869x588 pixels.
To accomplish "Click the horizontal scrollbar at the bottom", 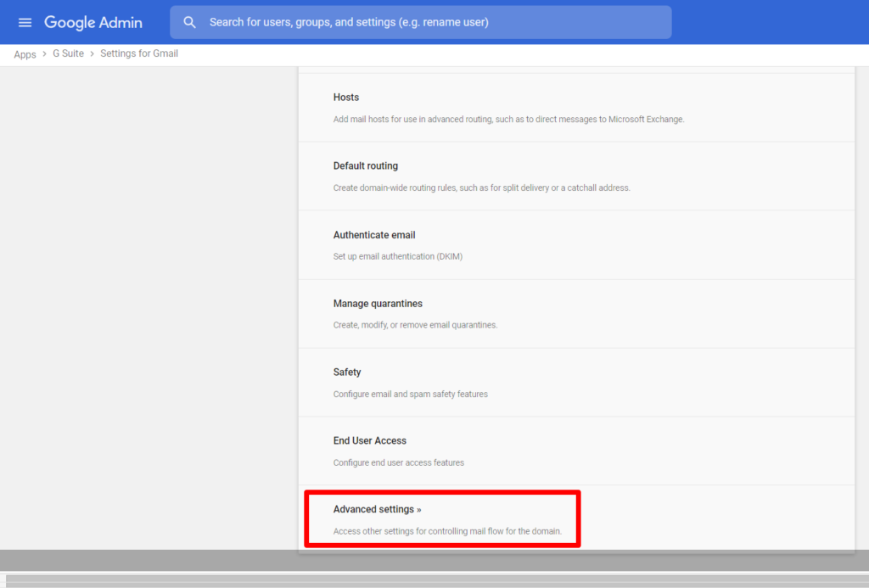I will point(434,580).
